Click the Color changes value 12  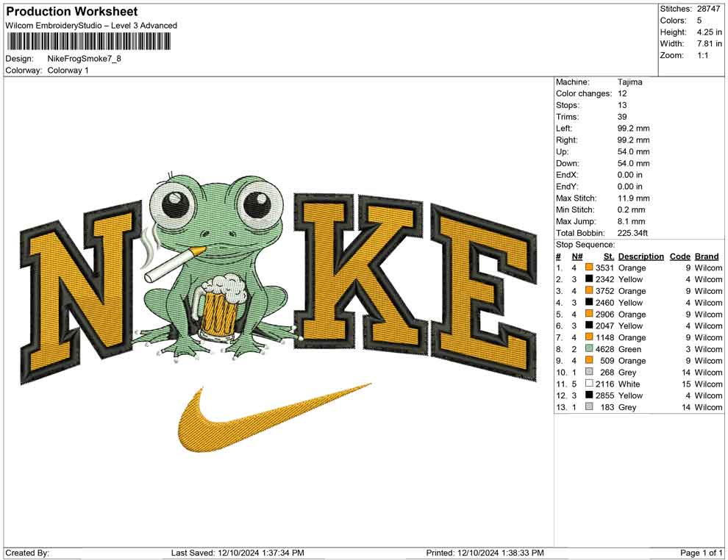[621, 93]
